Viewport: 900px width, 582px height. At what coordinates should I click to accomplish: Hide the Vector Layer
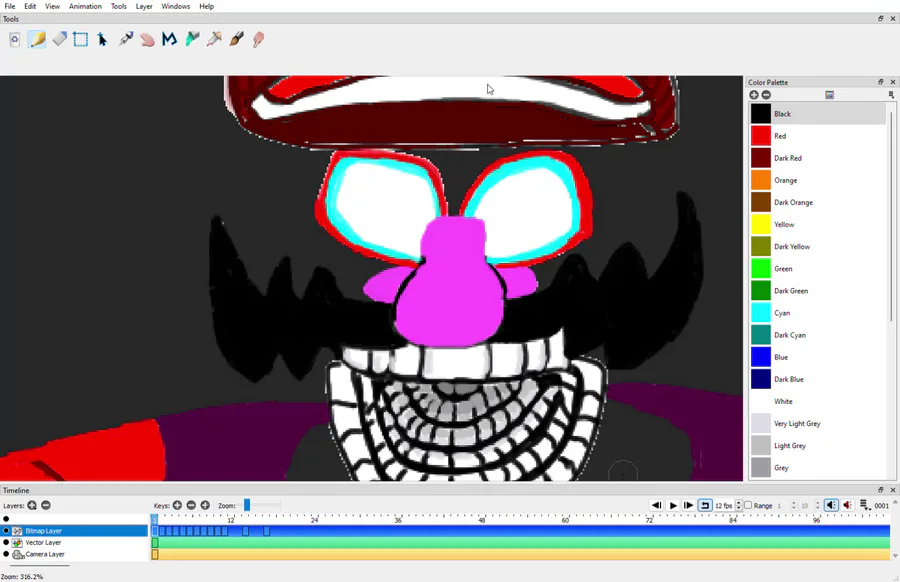[6, 542]
